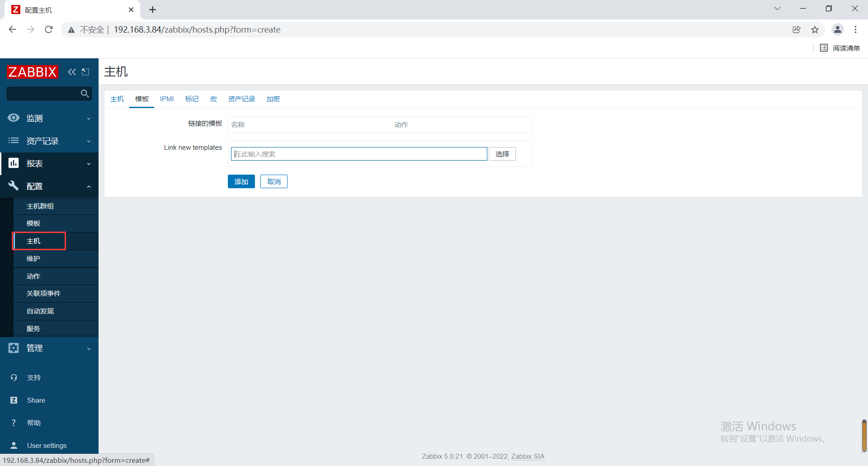Reload the page with refresh icon

click(49, 29)
